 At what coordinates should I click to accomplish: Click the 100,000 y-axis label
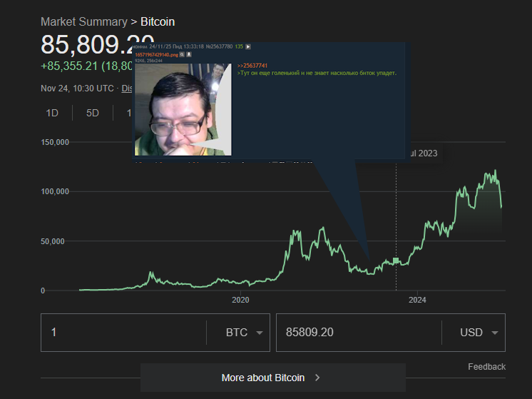click(x=55, y=191)
